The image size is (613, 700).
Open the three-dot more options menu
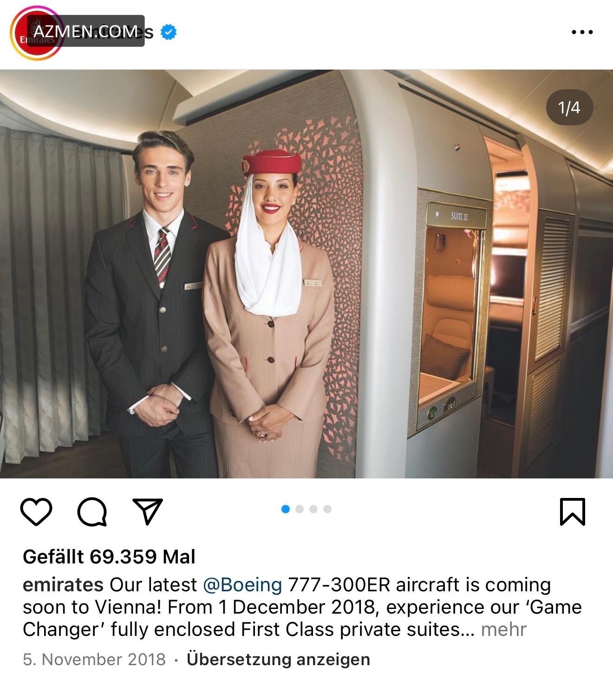582,32
